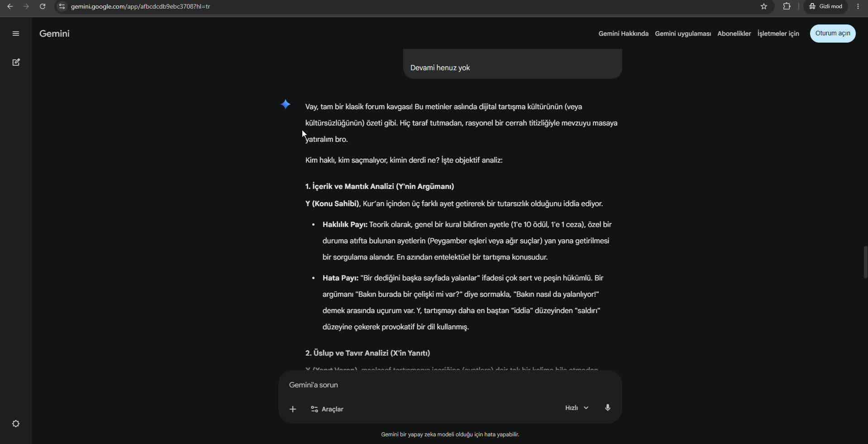Focus the Gemini'a sorun prompt field
868x444 pixels.
point(449,385)
